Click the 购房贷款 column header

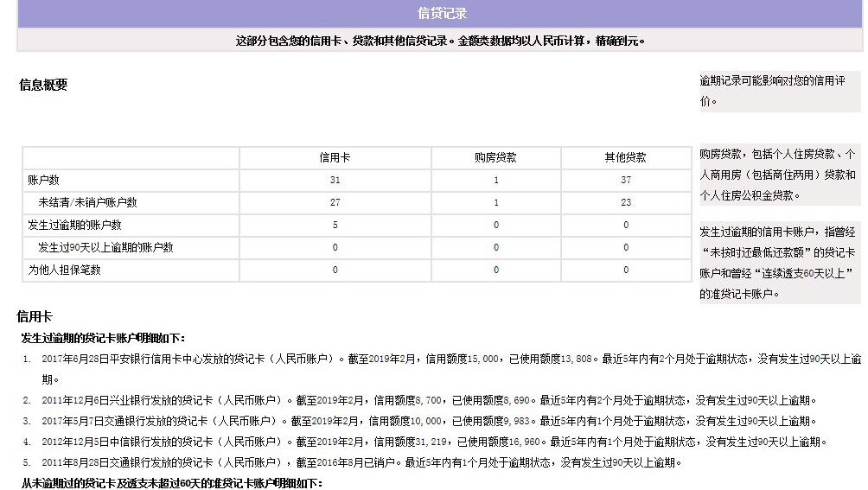tap(495, 157)
